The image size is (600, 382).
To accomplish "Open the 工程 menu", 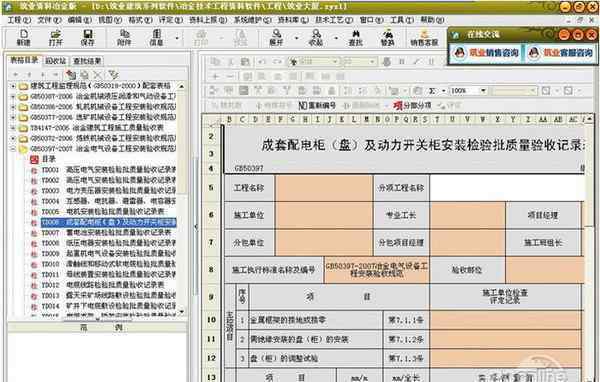I will coord(19,20).
